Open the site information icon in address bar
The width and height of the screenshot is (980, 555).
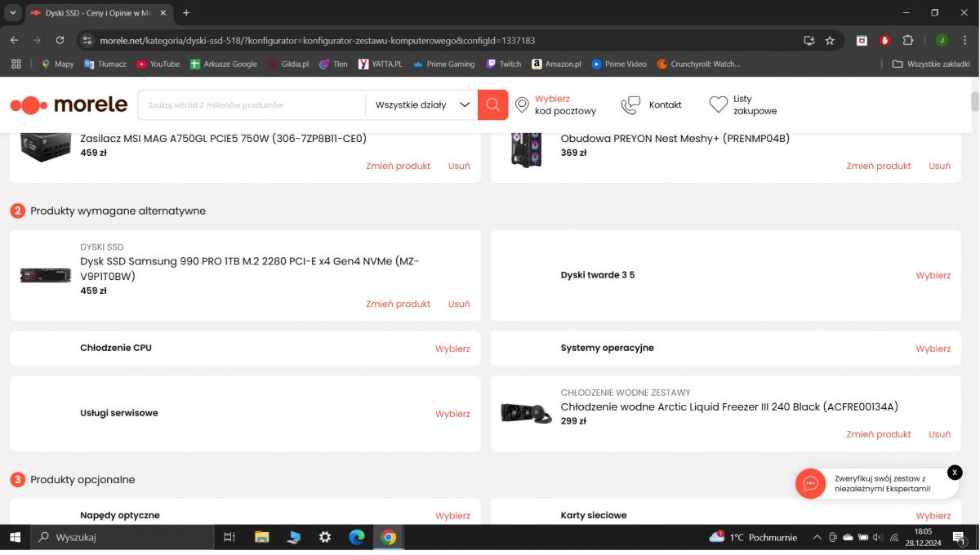tap(87, 40)
